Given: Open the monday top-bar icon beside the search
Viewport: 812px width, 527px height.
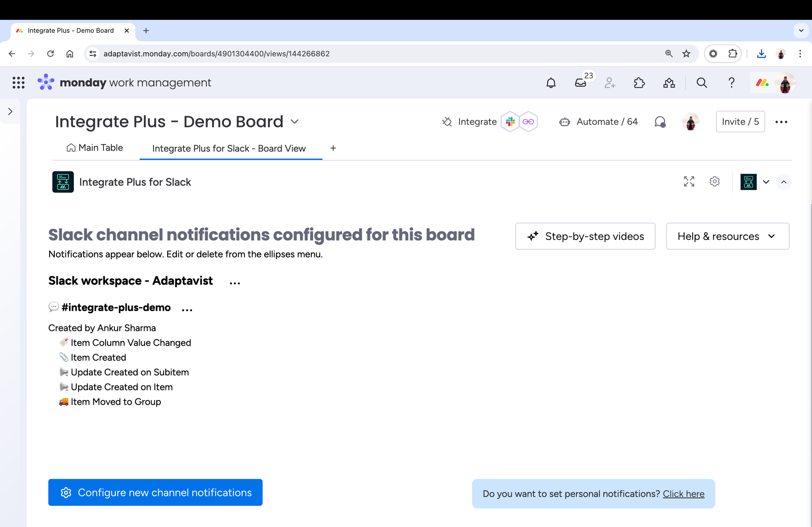Looking at the screenshot, I should click(x=669, y=83).
